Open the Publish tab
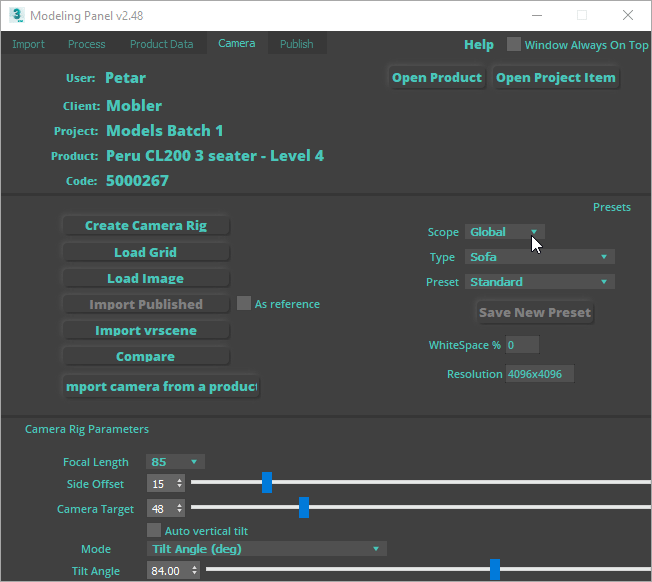Screen dimensions: 652x582 [x=296, y=44]
